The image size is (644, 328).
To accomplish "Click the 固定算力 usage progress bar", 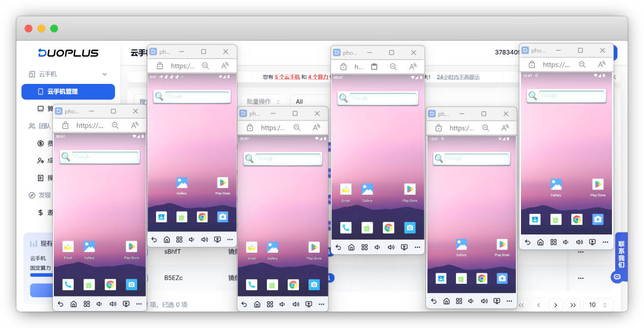I will click(41, 275).
